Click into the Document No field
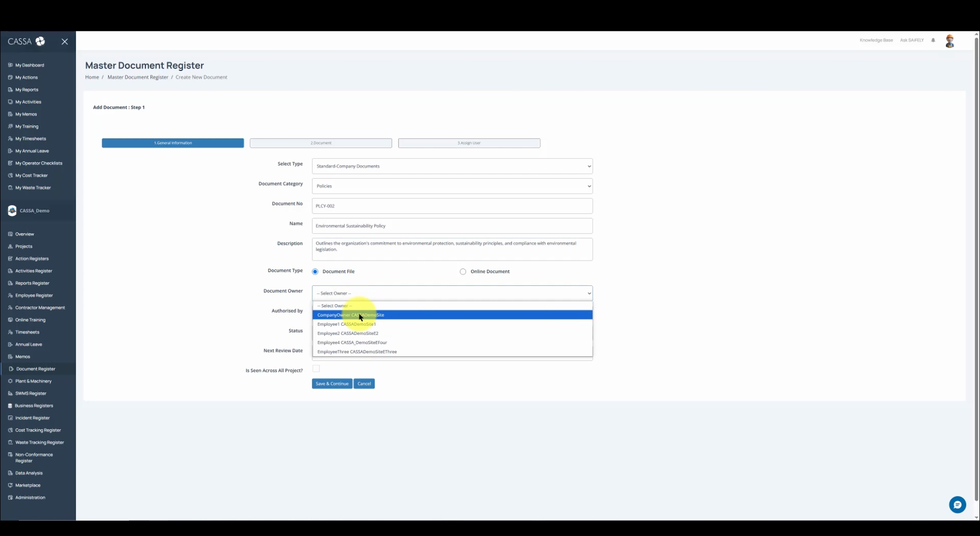Image resolution: width=980 pixels, height=536 pixels. [452, 206]
